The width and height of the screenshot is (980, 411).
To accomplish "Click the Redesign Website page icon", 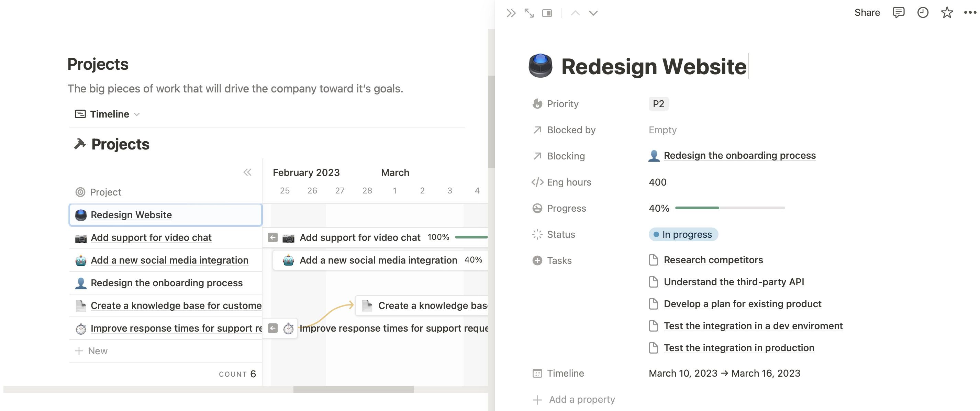I will (x=540, y=66).
